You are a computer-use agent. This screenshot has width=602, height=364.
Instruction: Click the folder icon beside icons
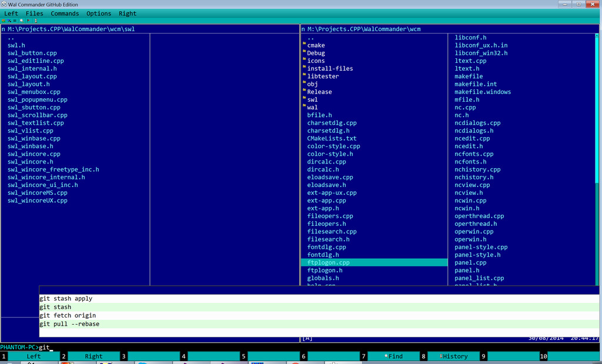[x=304, y=59]
